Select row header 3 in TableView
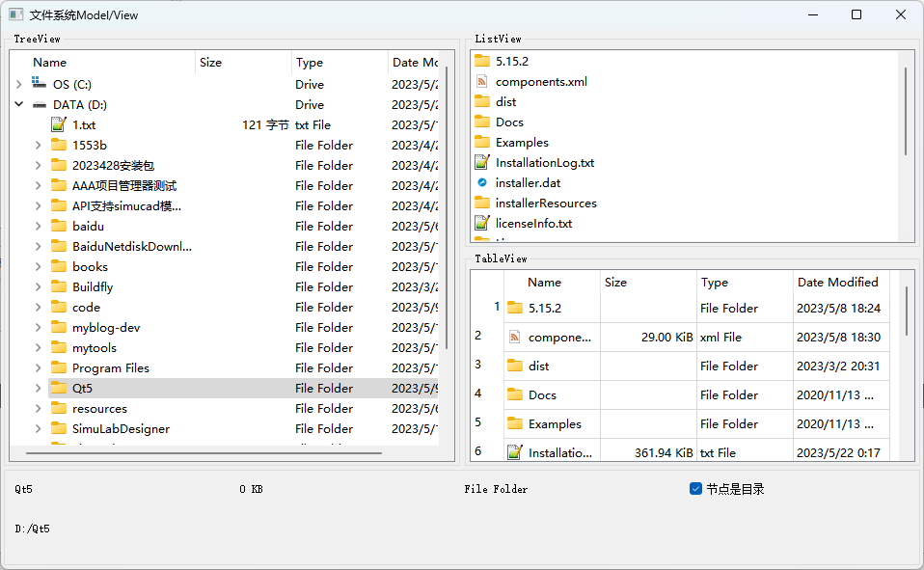Screen dimensions: 924x570 point(478,365)
